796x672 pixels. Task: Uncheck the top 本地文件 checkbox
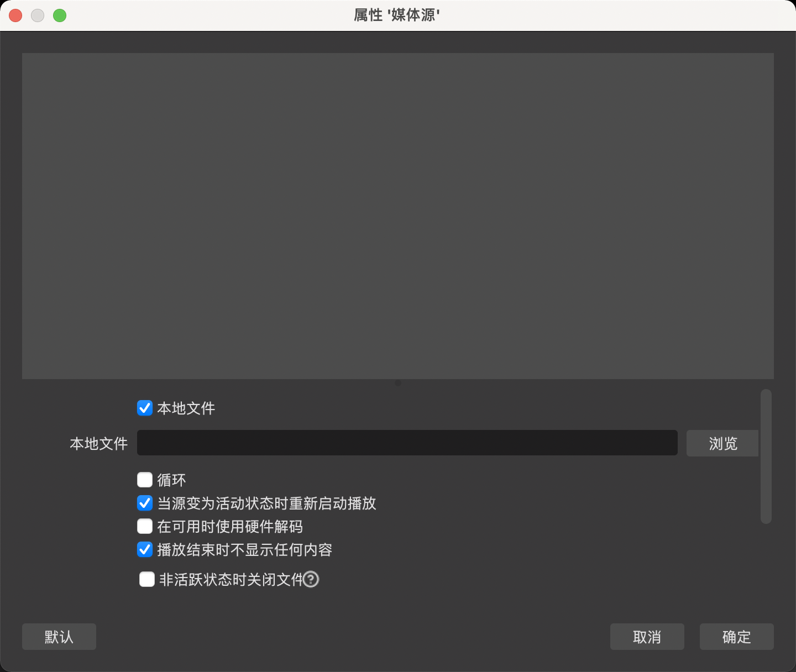click(x=145, y=408)
